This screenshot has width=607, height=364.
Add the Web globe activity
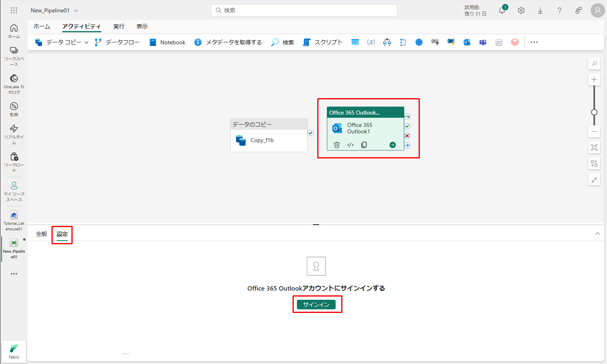pyautogui.click(x=419, y=42)
